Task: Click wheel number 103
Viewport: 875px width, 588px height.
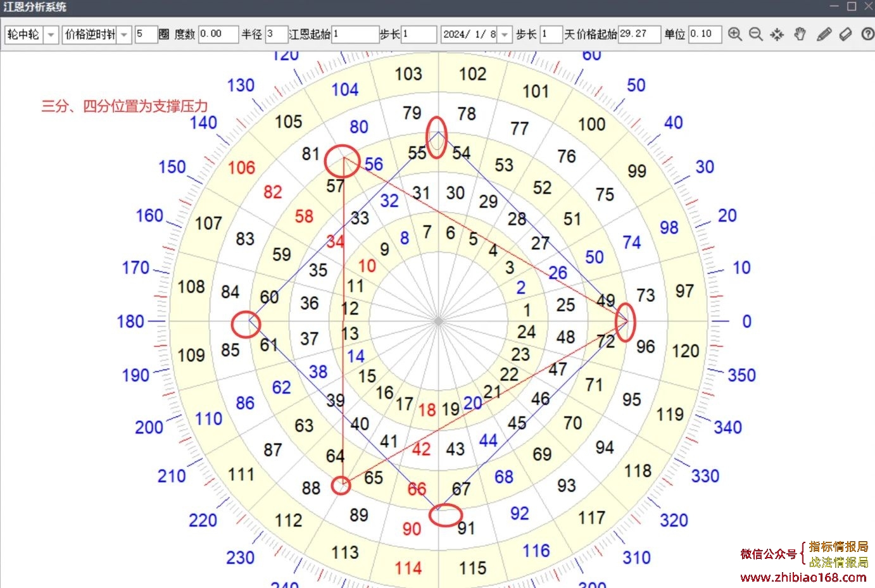Action: coord(408,74)
